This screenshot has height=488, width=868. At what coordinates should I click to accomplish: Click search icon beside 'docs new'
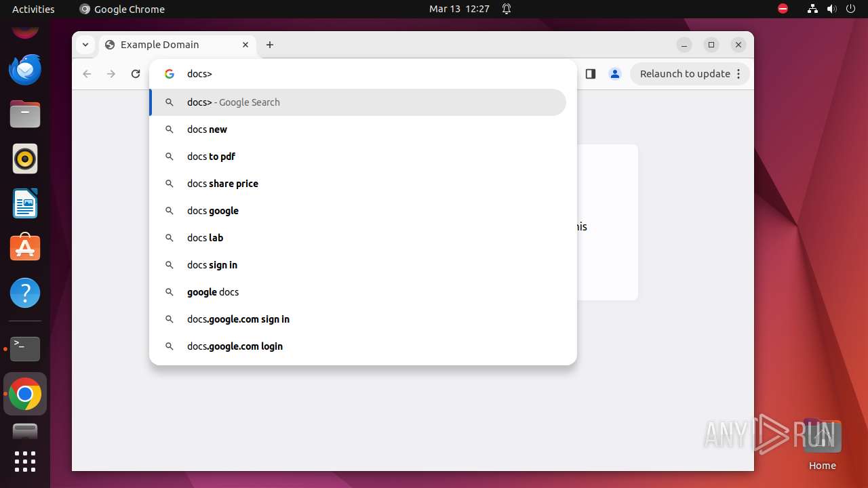[x=170, y=129]
